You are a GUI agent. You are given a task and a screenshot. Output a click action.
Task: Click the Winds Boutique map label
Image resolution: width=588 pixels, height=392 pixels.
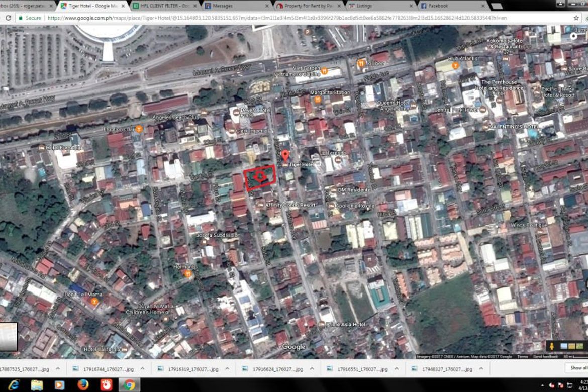[528, 225]
